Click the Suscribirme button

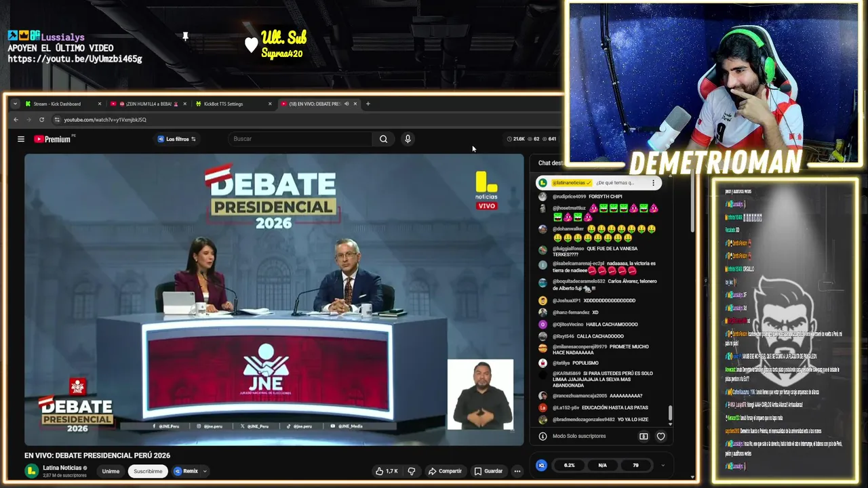click(x=148, y=471)
